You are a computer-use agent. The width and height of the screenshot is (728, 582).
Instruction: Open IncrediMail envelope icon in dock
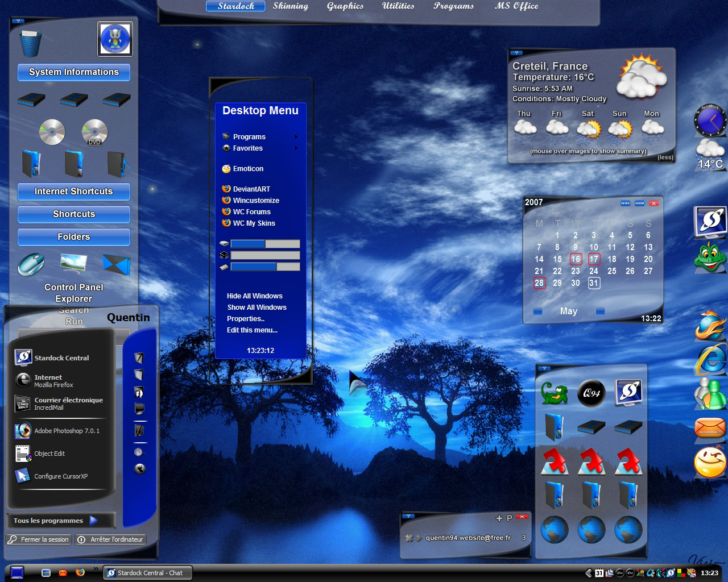click(x=710, y=427)
